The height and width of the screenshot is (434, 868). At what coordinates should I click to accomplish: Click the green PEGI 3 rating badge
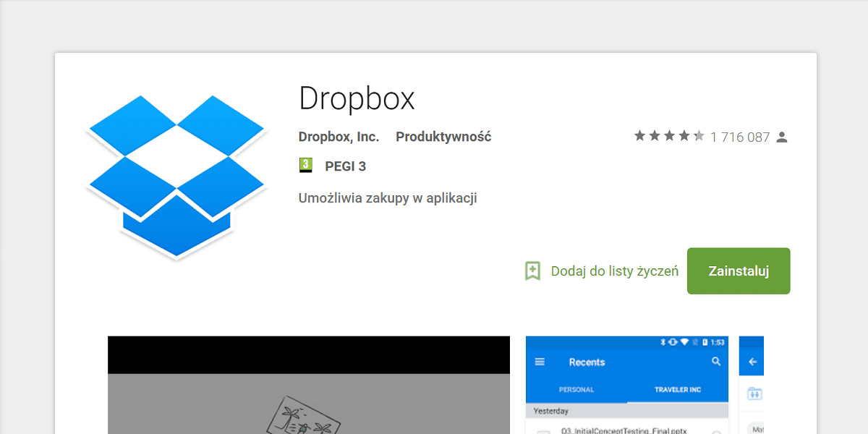click(x=305, y=166)
